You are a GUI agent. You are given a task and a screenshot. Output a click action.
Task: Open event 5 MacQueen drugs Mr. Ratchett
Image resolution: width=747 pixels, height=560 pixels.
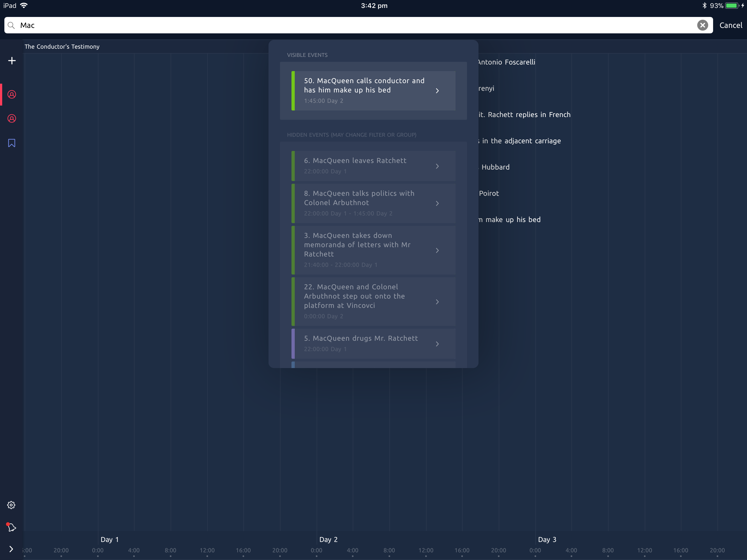click(373, 343)
